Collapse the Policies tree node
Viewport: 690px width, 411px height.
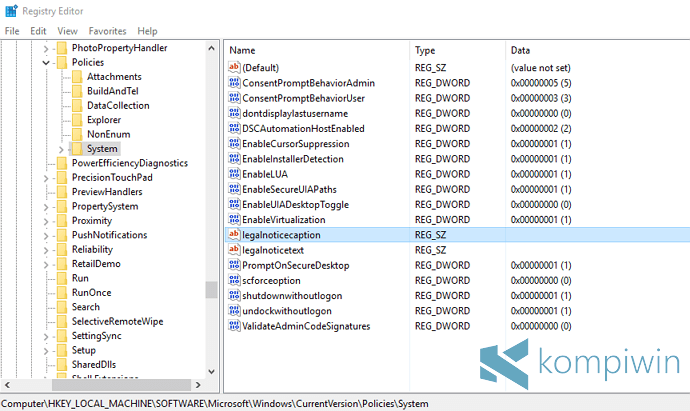(46, 62)
